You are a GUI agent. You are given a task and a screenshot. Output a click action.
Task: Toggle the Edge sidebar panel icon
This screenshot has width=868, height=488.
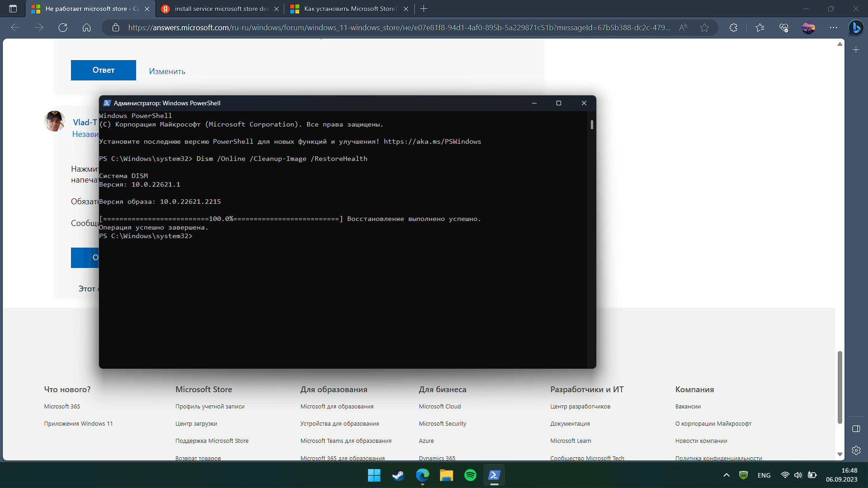(856, 428)
